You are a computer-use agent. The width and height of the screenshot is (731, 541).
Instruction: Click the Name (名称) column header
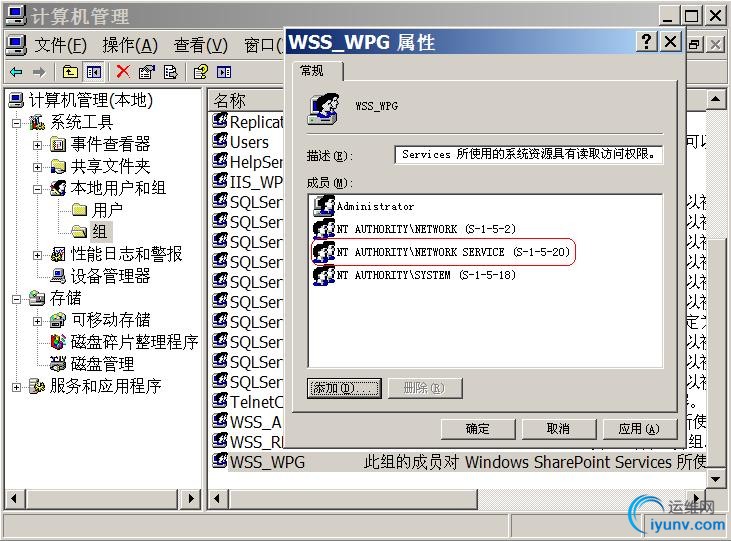click(246, 100)
